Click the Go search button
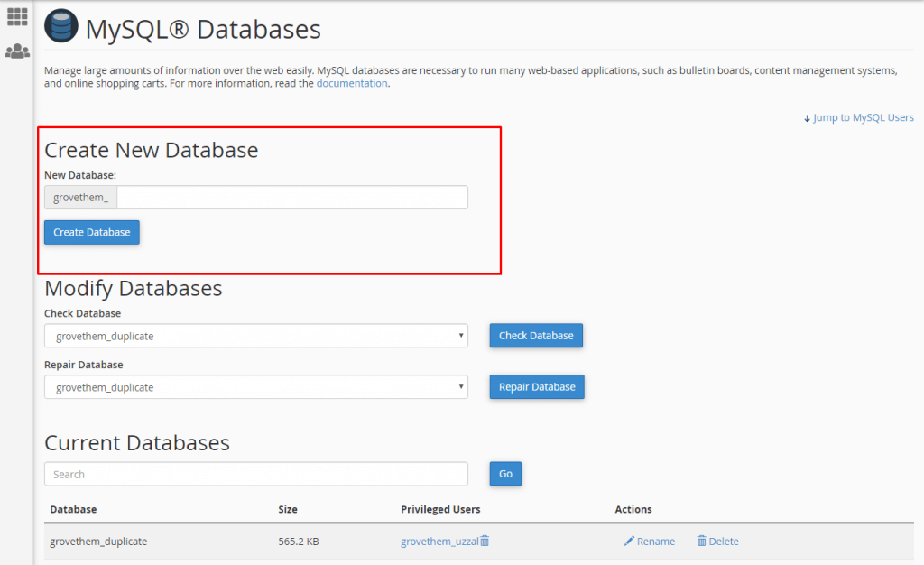The width and height of the screenshot is (924, 565). coord(505,474)
